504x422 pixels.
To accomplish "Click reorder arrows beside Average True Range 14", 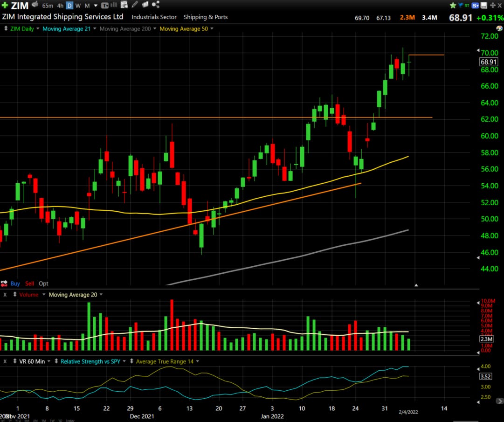I will (131, 361).
